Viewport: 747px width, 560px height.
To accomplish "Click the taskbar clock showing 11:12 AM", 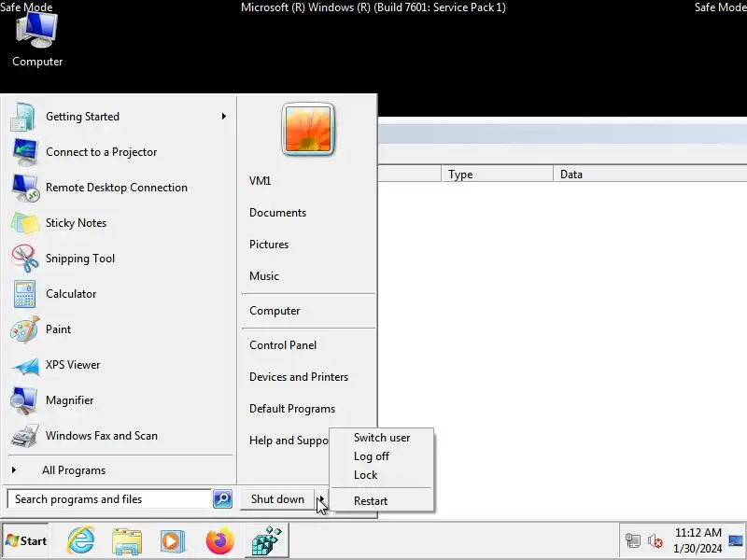I will tap(698, 540).
